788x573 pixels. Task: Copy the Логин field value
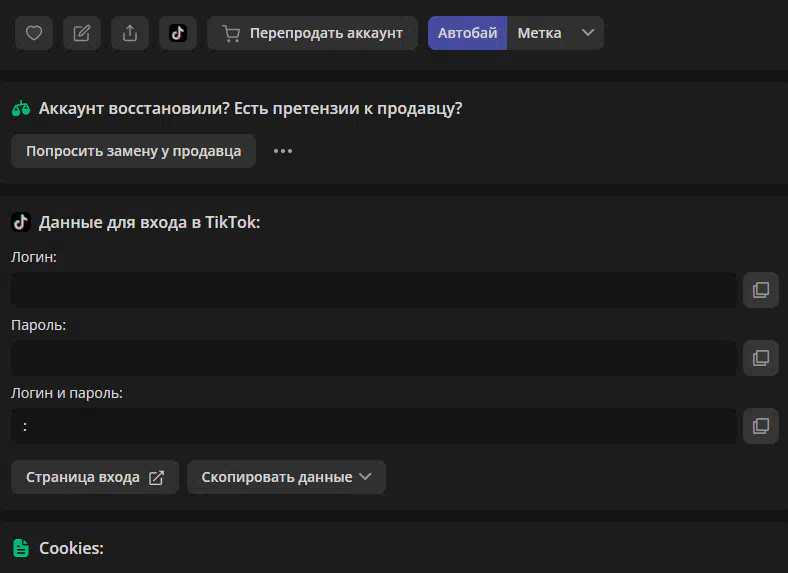[x=760, y=290]
